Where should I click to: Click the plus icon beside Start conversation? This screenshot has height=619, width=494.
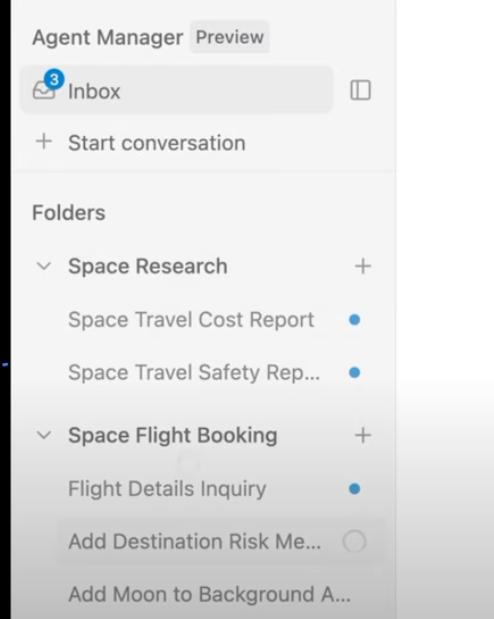click(44, 142)
